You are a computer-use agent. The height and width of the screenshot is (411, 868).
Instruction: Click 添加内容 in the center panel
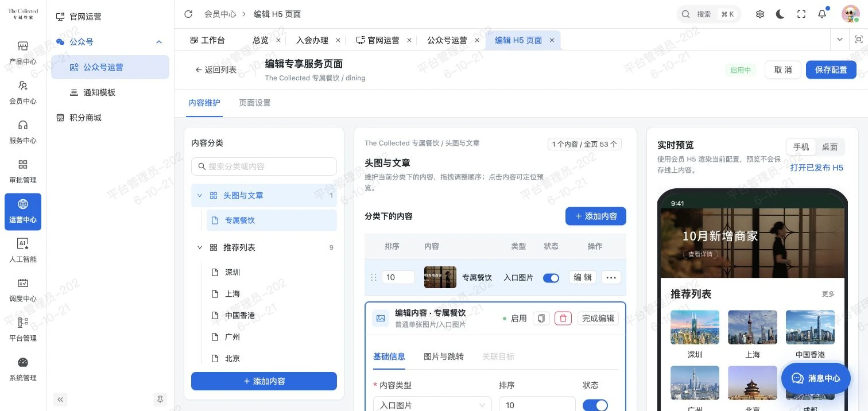coord(596,216)
